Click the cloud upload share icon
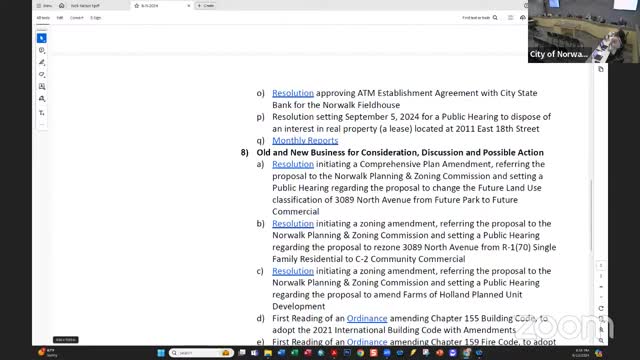 (x=522, y=18)
